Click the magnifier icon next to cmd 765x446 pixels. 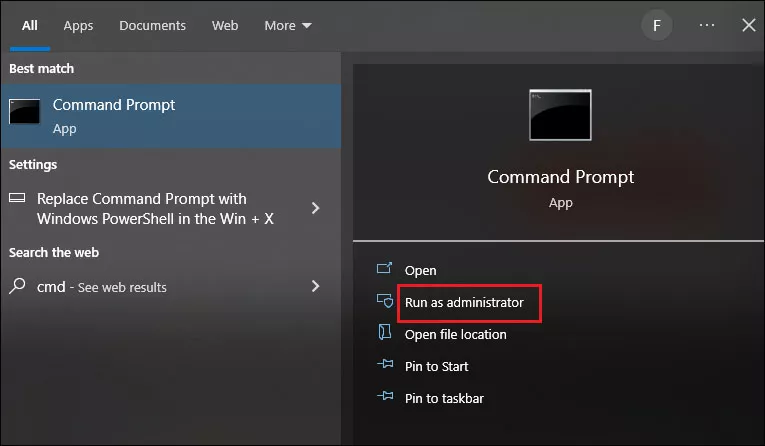pos(18,285)
